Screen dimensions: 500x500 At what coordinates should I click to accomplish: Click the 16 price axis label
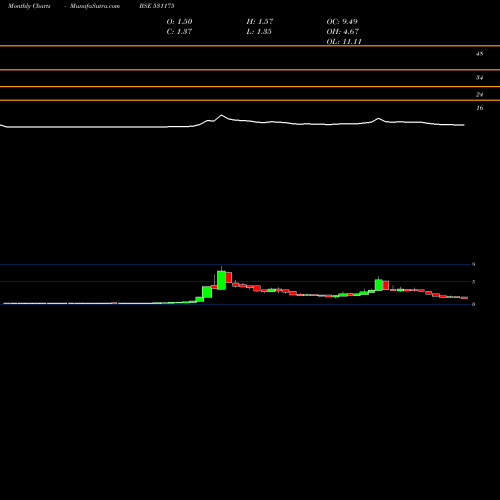[479, 108]
